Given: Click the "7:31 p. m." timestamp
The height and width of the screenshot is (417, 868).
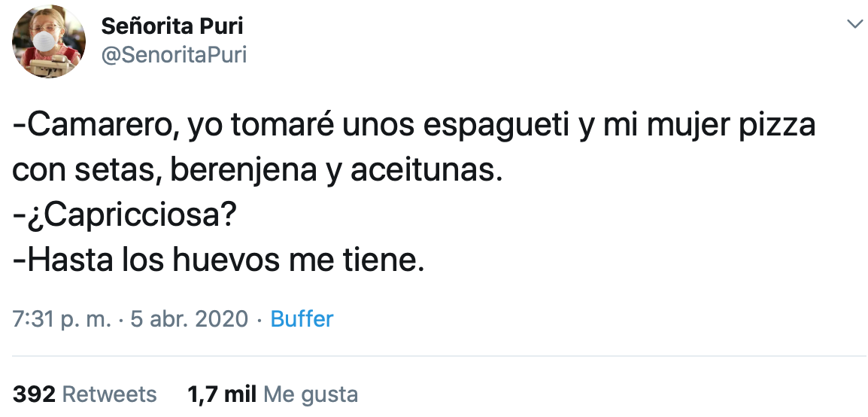Looking at the screenshot, I should click(62, 319).
